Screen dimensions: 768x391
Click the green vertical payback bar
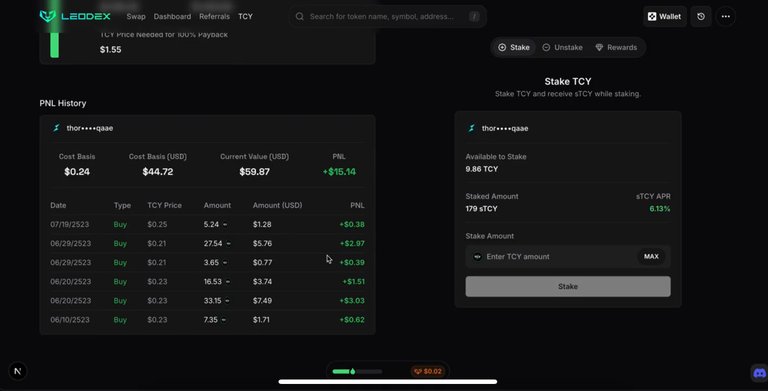(54, 45)
